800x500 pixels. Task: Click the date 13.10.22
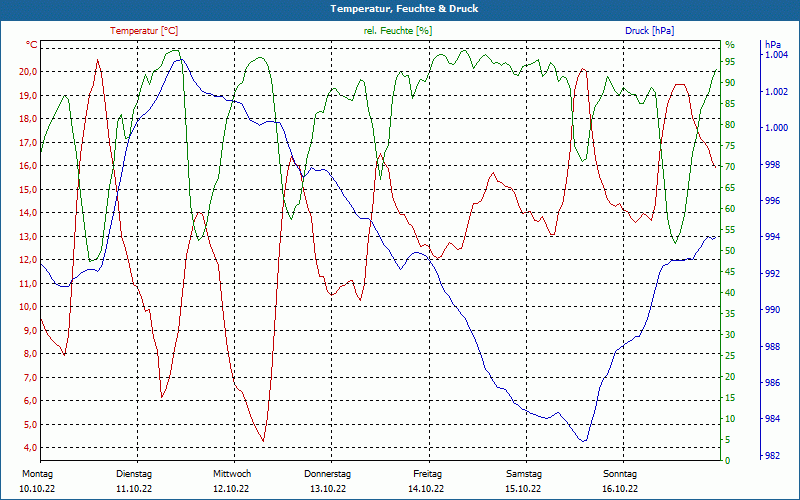click(x=328, y=489)
